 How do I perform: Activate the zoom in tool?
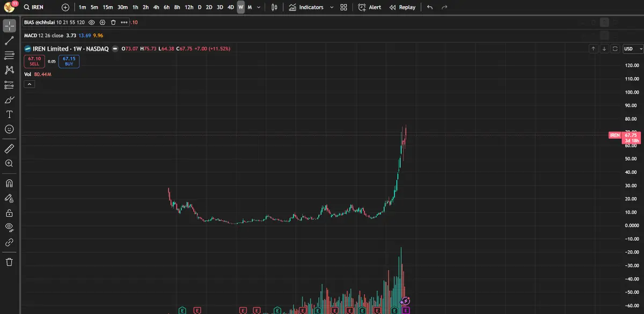pos(9,163)
